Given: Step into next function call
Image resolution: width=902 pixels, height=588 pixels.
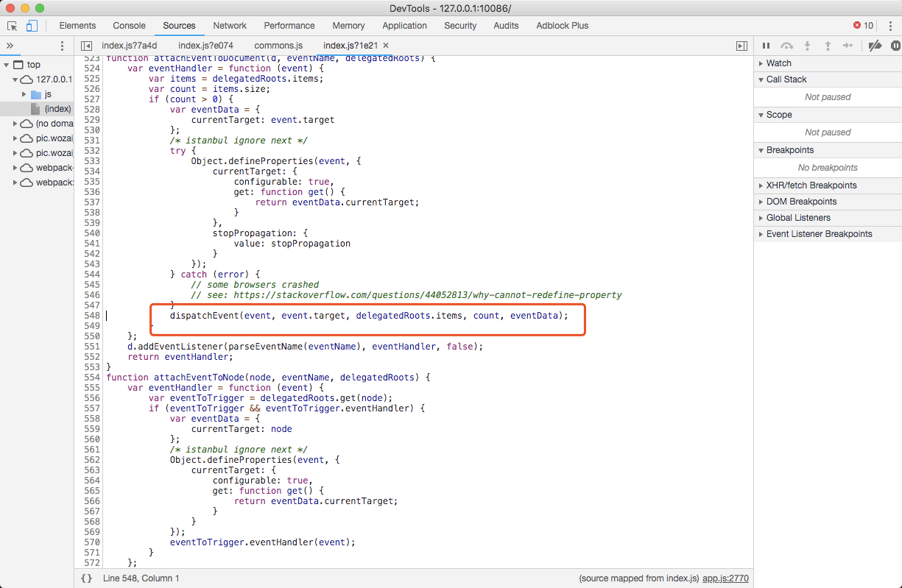Looking at the screenshot, I should 807,46.
